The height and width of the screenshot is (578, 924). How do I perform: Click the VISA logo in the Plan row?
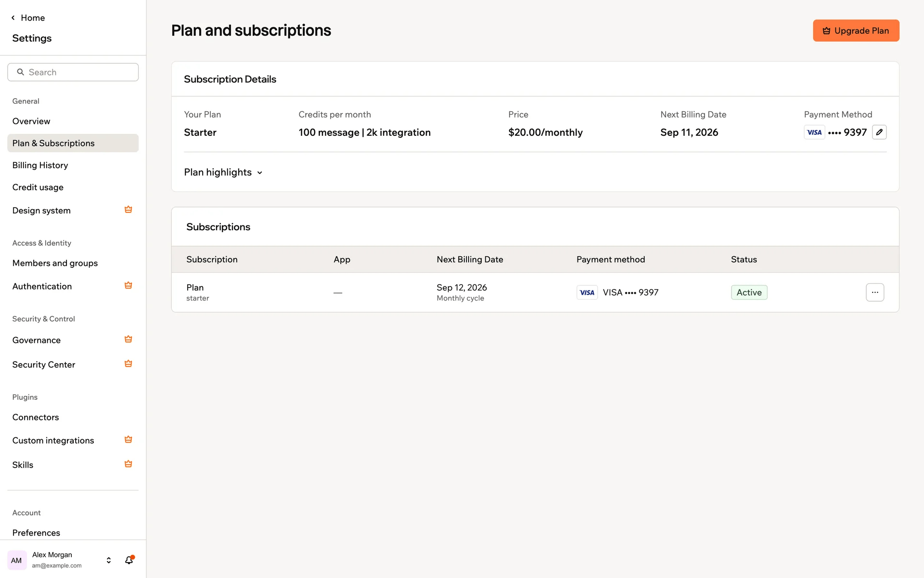587,292
